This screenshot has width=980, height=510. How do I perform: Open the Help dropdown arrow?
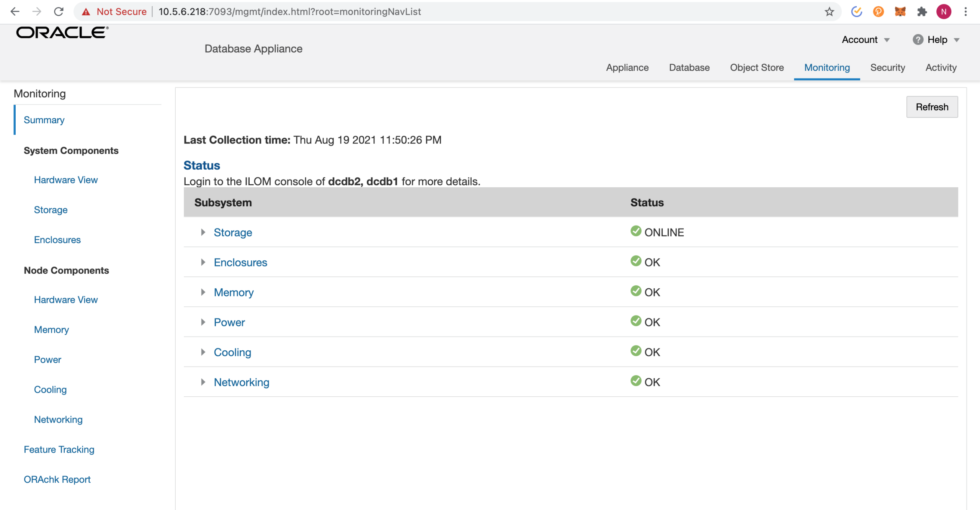(957, 40)
